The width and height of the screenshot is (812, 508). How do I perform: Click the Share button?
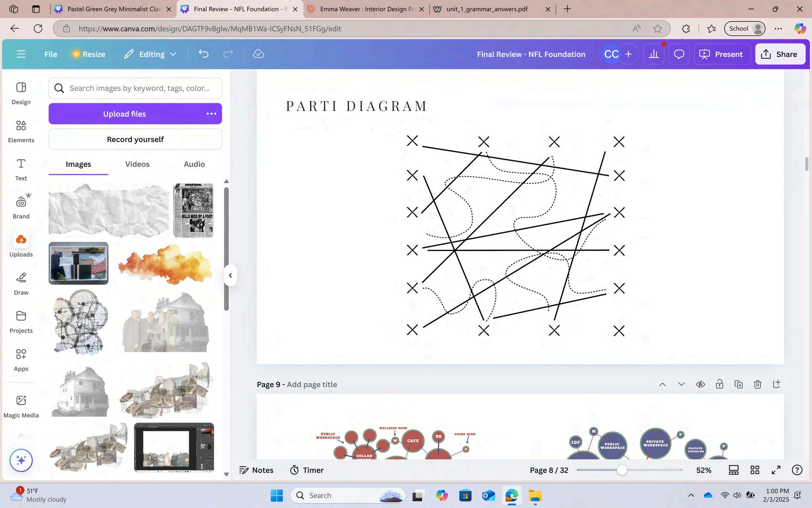click(x=780, y=54)
